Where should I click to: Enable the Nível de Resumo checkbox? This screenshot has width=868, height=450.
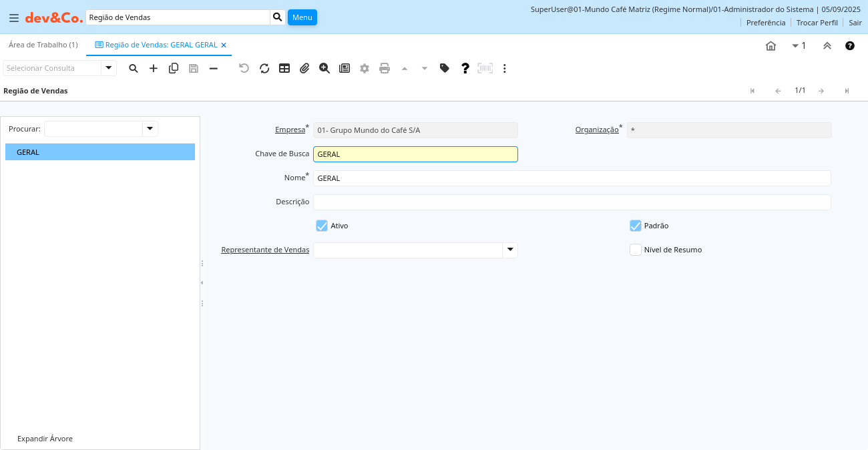pyautogui.click(x=636, y=250)
